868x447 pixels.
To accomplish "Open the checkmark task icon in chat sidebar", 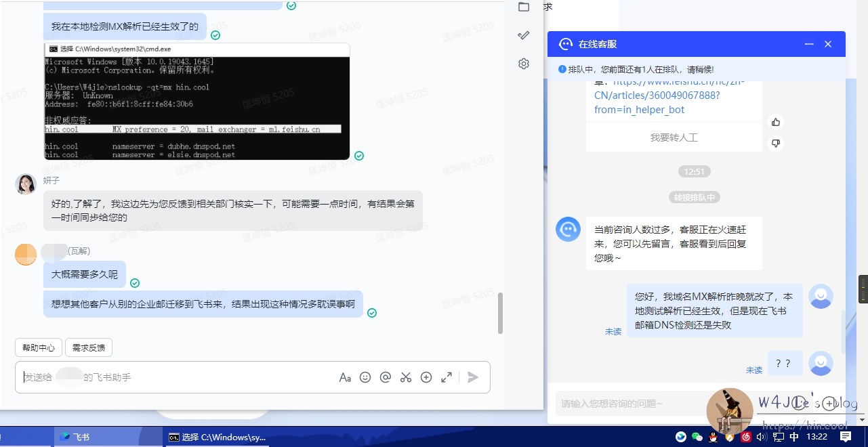I will [523, 35].
